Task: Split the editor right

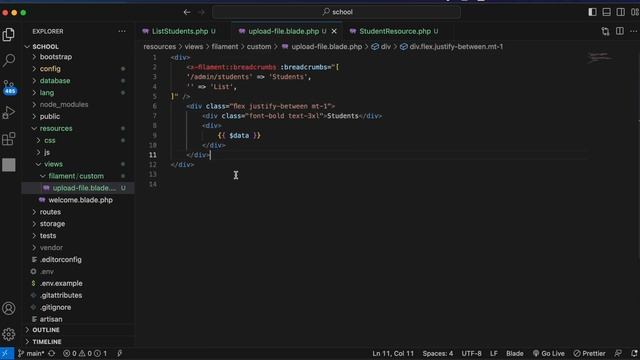Action: pyautogui.click(x=620, y=31)
